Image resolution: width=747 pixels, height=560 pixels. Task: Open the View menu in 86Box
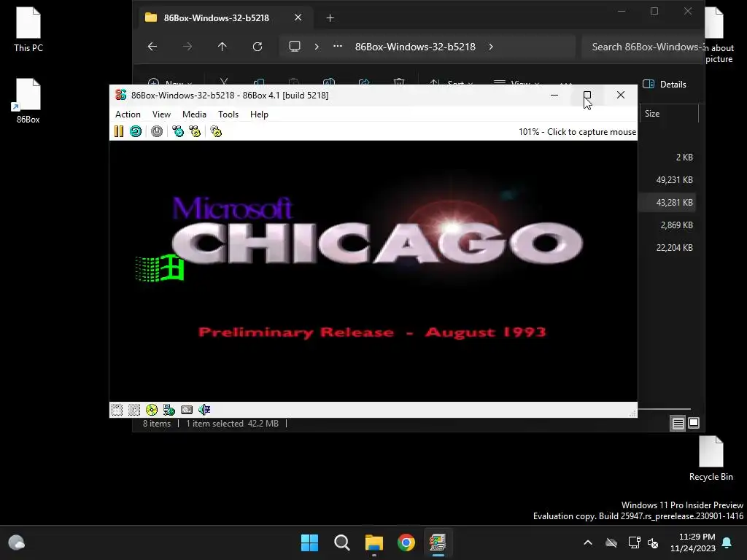[161, 114]
